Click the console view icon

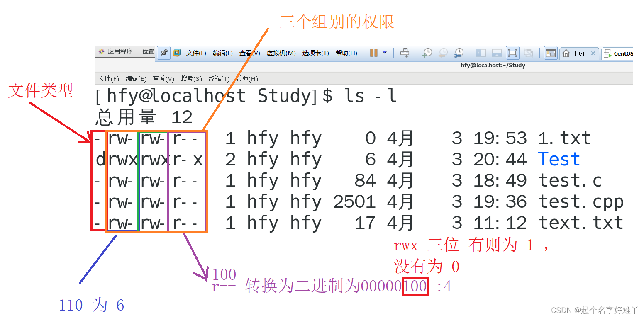[551, 53]
